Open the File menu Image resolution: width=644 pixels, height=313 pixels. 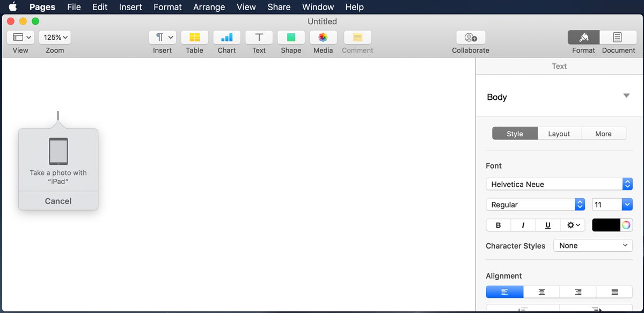(x=74, y=7)
